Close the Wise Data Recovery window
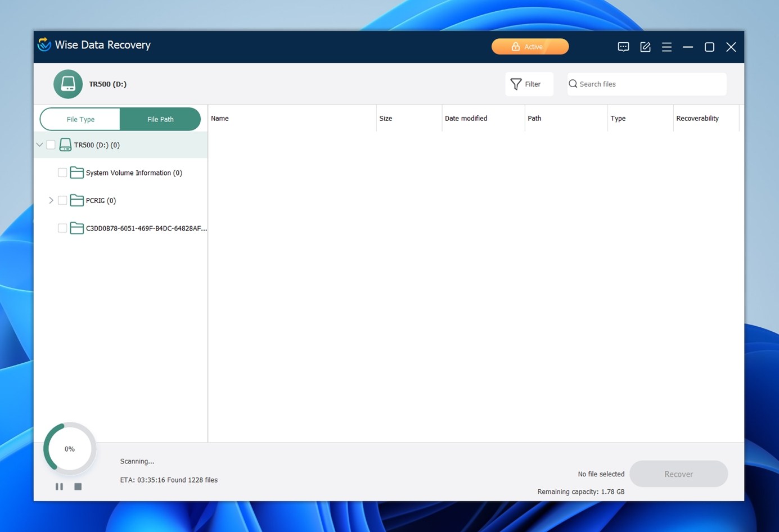779x532 pixels. pos(731,47)
